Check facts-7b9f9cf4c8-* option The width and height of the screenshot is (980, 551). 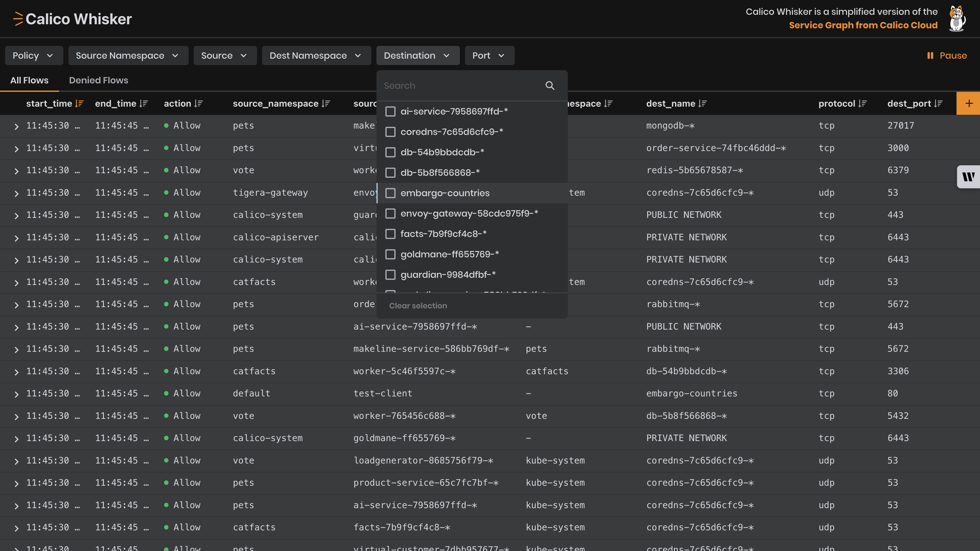[390, 234]
